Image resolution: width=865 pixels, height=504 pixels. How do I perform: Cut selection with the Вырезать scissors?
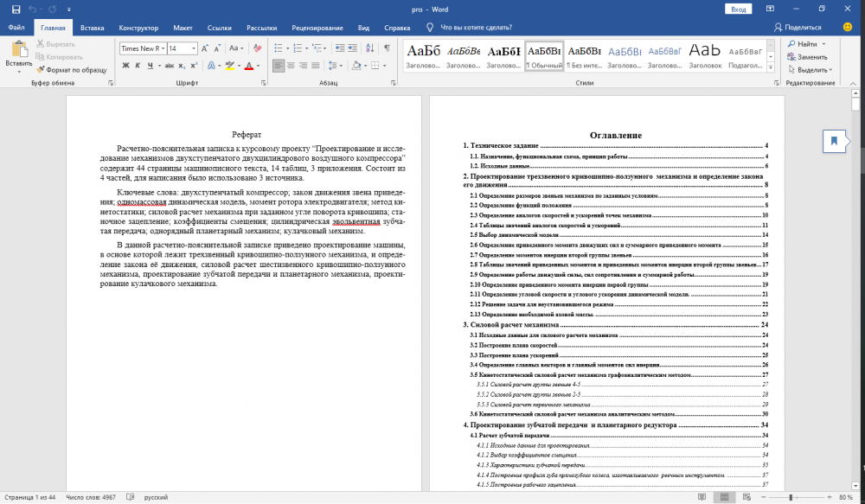point(55,44)
